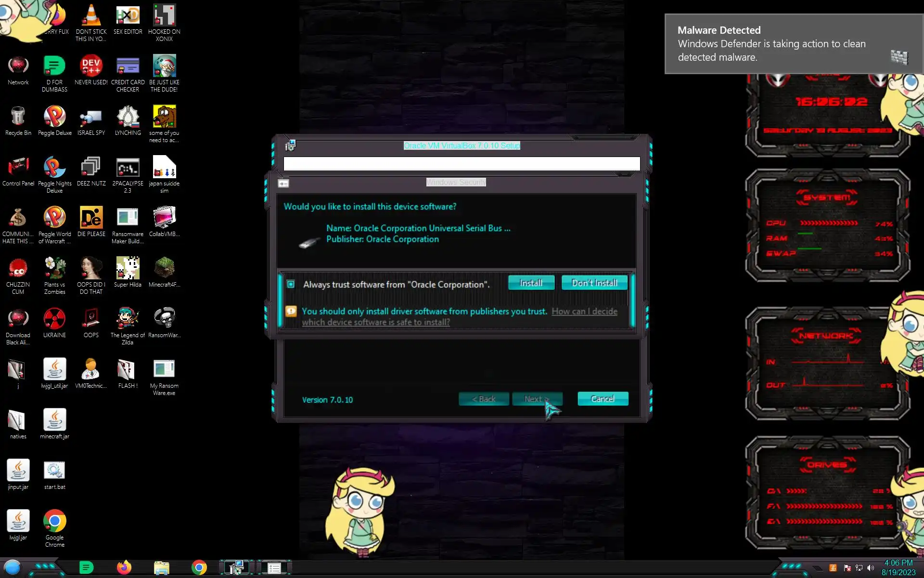924x578 pixels.
Task: Open File Explorer from the taskbar
Action: [x=161, y=568]
